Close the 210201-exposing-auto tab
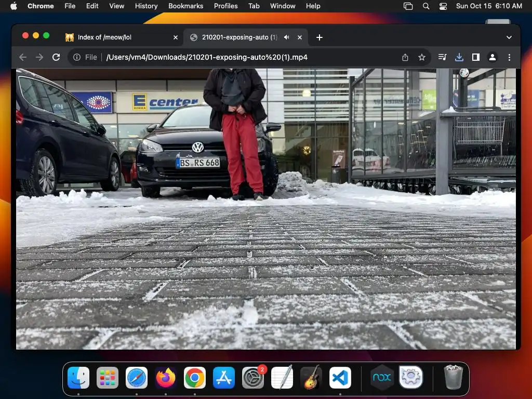The image size is (532, 399). click(300, 37)
